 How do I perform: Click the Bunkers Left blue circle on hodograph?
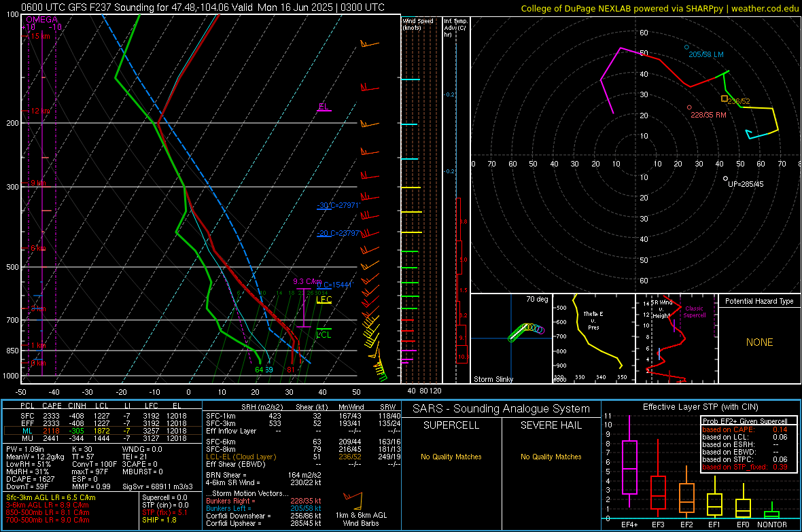point(687,47)
